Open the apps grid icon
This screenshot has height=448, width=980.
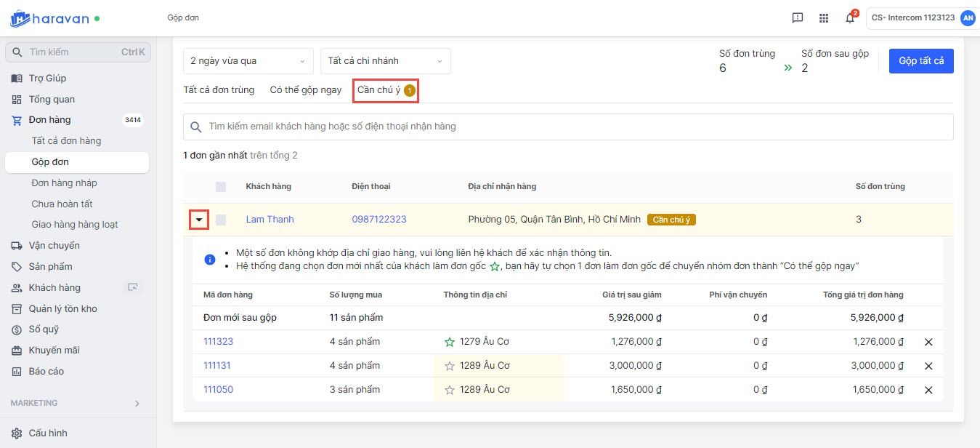823,18
